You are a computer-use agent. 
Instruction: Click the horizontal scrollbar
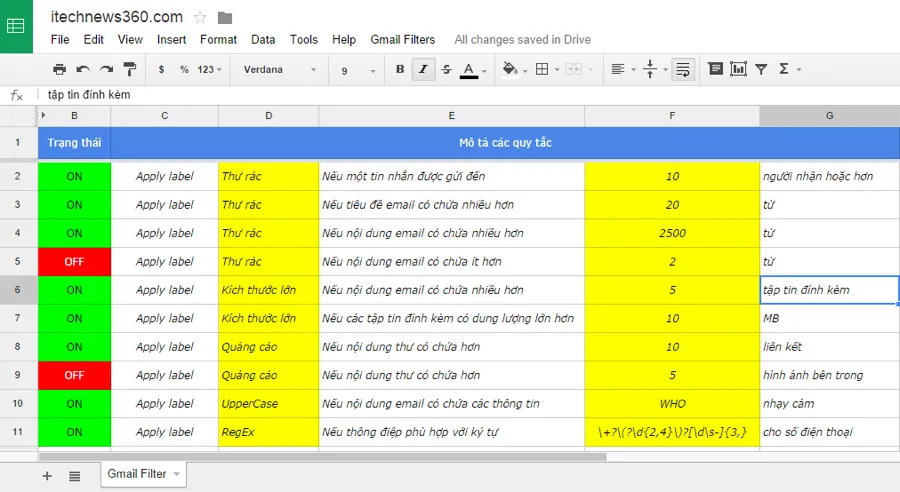(323, 457)
